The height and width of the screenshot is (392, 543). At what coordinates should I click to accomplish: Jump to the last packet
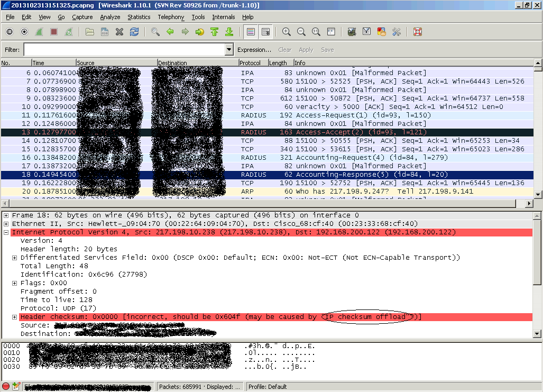[229, 32]
